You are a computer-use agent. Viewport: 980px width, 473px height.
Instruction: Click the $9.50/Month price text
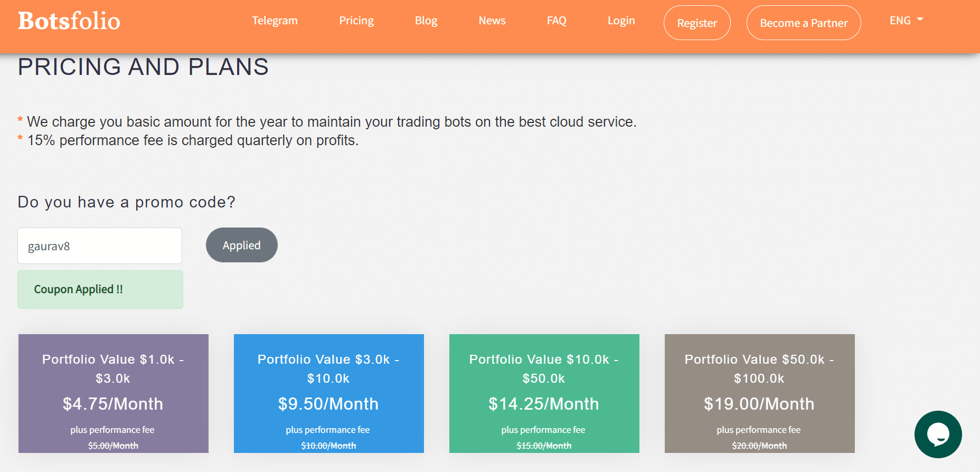328,404
